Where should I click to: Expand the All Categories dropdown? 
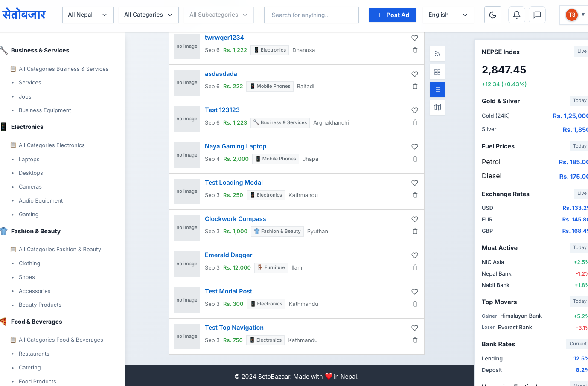[x=148, y=15]
